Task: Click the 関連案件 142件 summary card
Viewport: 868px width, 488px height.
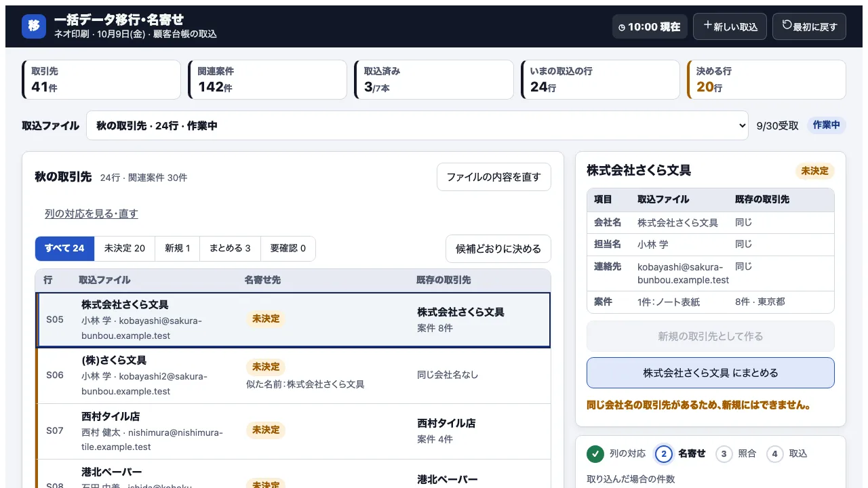Action: (268, 80)
